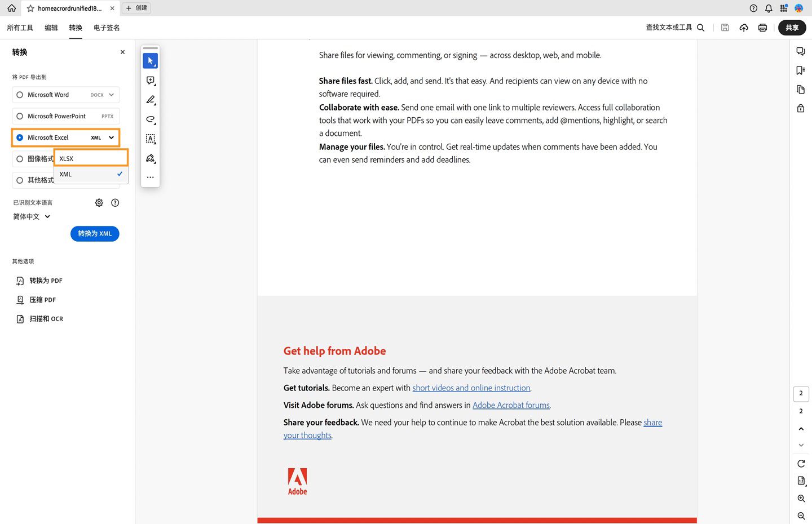Viewport: 812px width, 524px height.
Task: Expand the Word DOCX format dropdown
Action: pyautogui.click(x=111, y=95)
